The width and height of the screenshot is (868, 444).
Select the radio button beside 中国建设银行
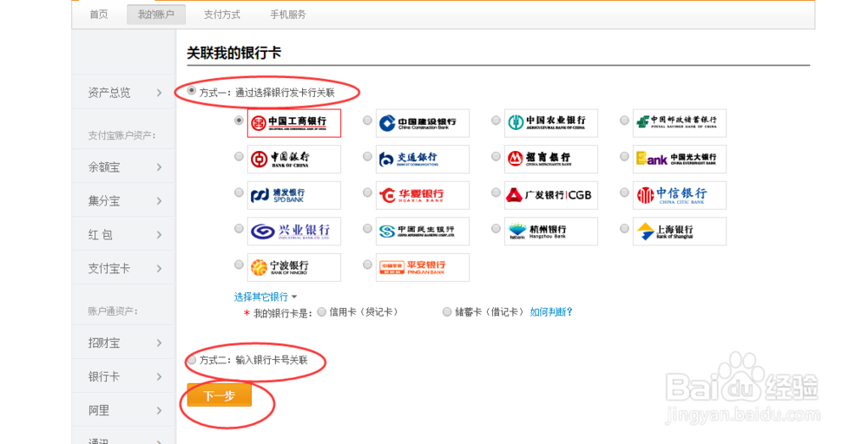click(x=367, y=120)
